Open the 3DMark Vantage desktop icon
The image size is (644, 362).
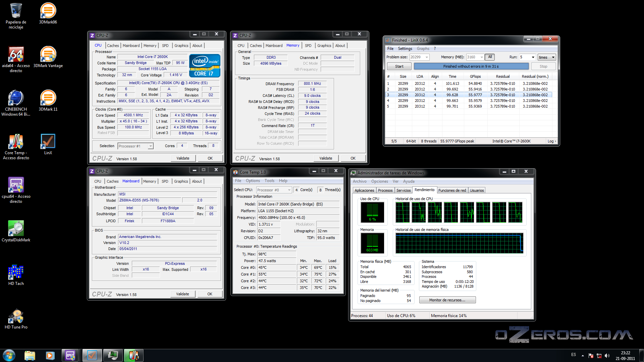[x=48, y=57]
